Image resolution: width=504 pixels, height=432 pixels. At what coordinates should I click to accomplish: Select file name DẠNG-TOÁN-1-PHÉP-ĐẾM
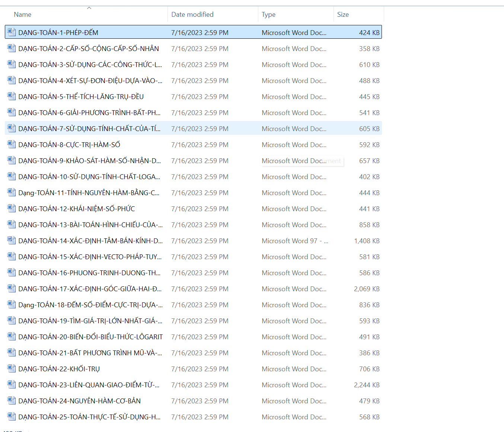(x=58, y=32)
